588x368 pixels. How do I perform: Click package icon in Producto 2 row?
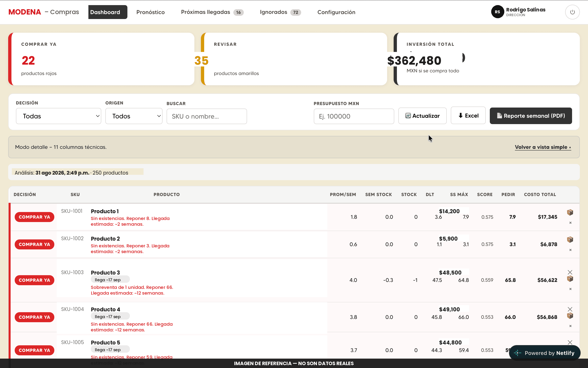[x=570, y=239]
